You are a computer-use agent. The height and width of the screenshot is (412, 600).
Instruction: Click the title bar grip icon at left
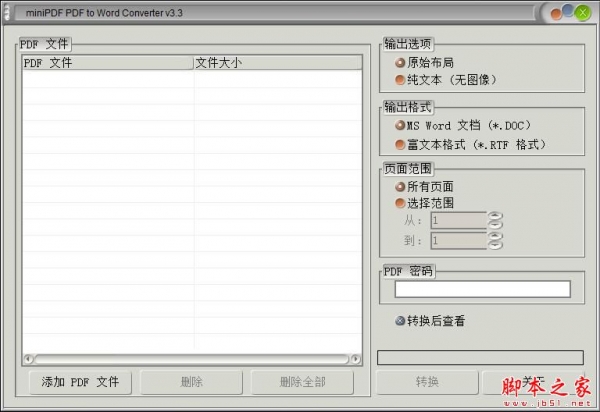coord(7,13)
